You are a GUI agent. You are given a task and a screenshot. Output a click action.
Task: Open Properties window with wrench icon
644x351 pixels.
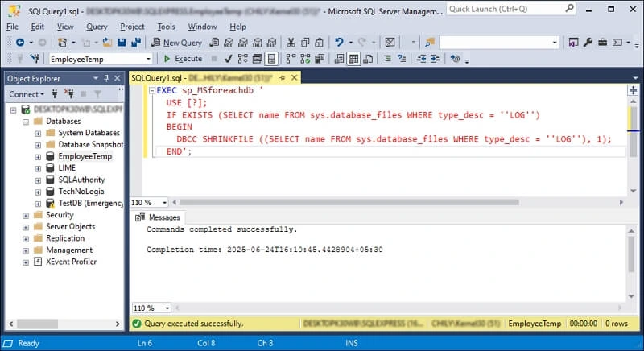tap(588, 43)
